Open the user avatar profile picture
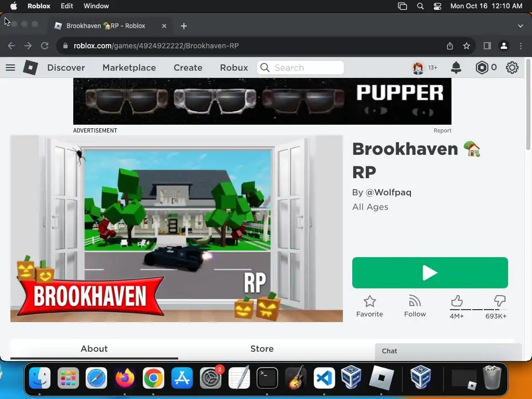 [418, 68]
